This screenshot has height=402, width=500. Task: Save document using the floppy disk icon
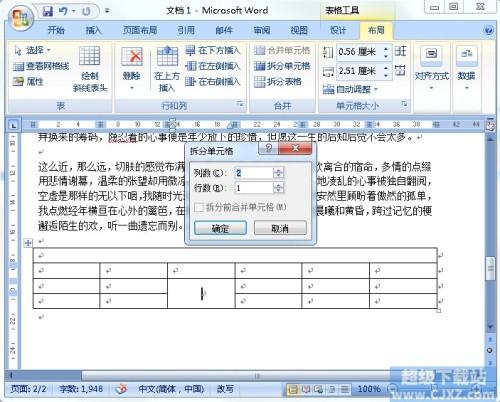[48, 11]
